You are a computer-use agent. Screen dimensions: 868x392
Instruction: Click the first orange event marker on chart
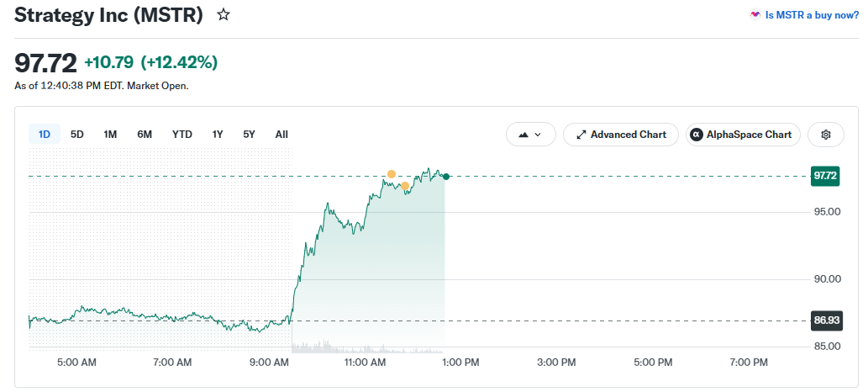[x=392, y=174]
